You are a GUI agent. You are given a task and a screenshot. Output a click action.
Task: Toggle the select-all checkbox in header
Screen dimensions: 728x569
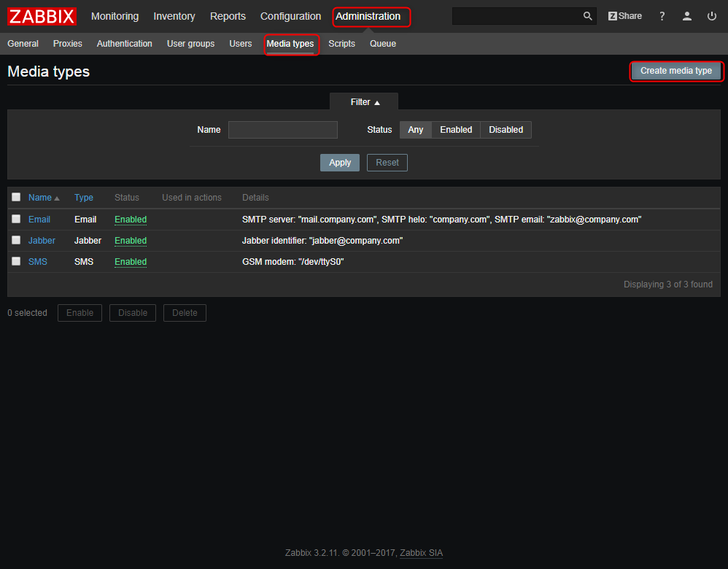[x=16, y=197]
